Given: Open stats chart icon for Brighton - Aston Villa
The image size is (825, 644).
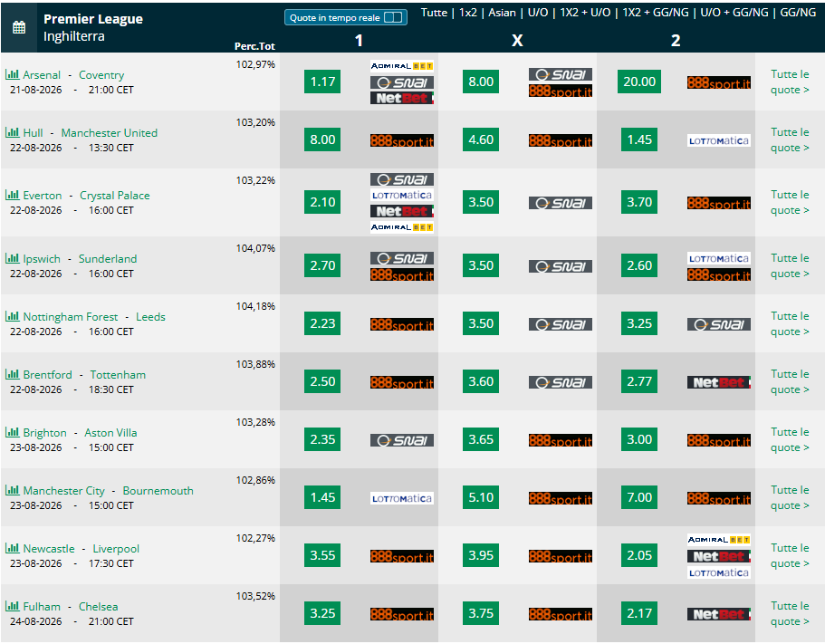Looking at the screenshot, I should [12, 431].
